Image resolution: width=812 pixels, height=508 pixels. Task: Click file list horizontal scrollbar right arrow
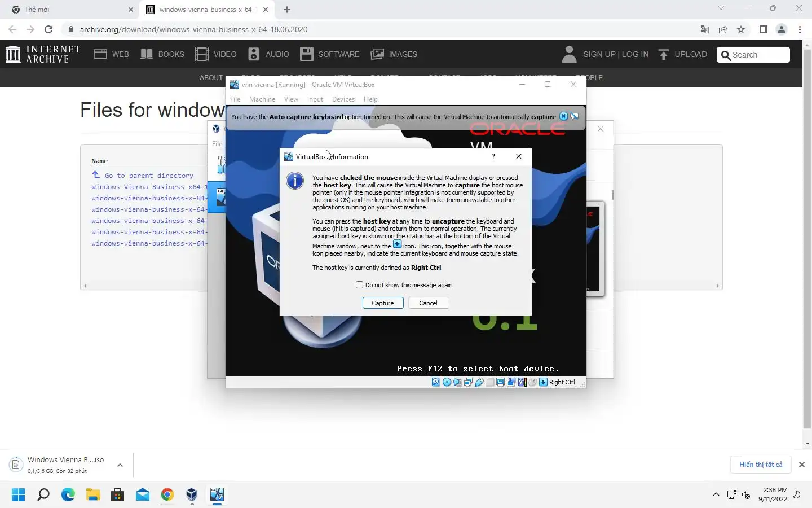pos(718,286)
